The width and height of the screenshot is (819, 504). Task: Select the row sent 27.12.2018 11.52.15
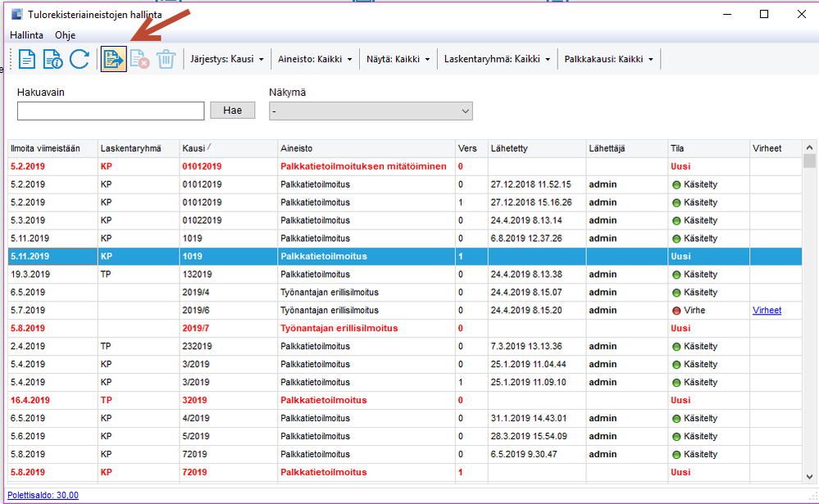(x=405, y=184)
